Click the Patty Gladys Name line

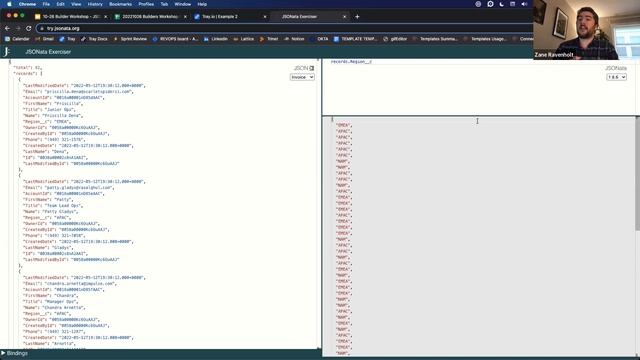(x=51, y=211)
